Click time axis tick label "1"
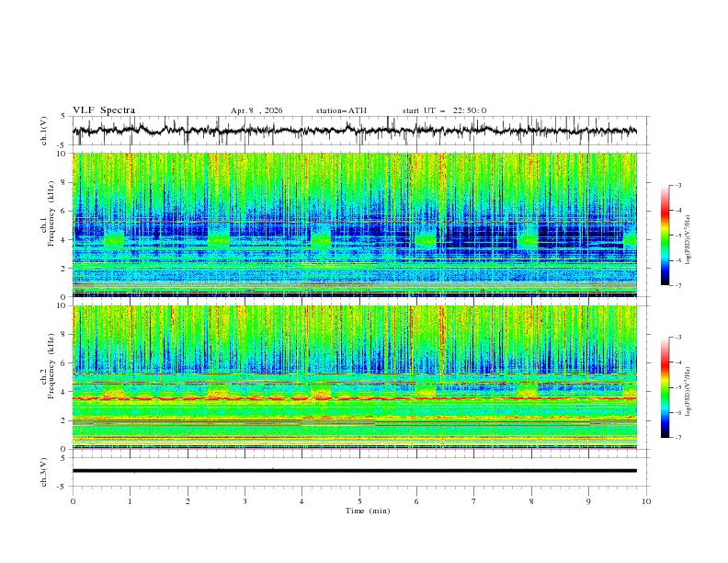 tap(130, 501)
